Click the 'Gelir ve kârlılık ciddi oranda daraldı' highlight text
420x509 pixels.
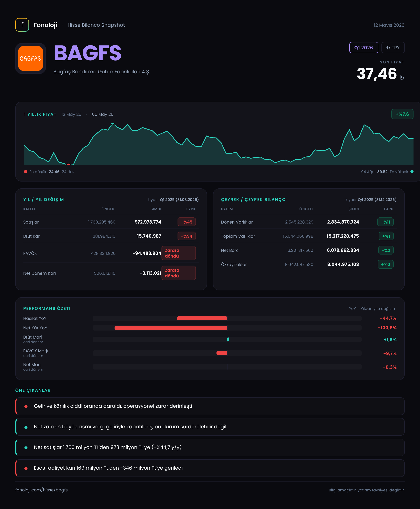[x=113, y=406]
